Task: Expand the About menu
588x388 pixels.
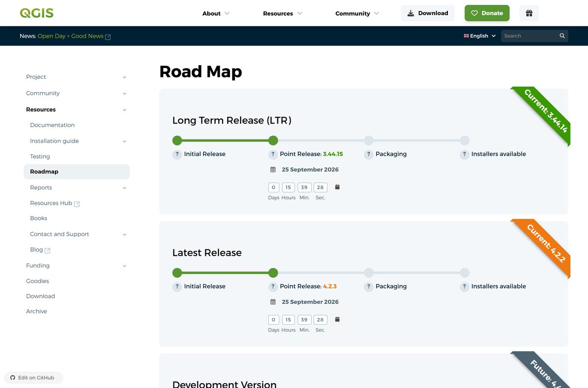Action: [x=216, y=13]
